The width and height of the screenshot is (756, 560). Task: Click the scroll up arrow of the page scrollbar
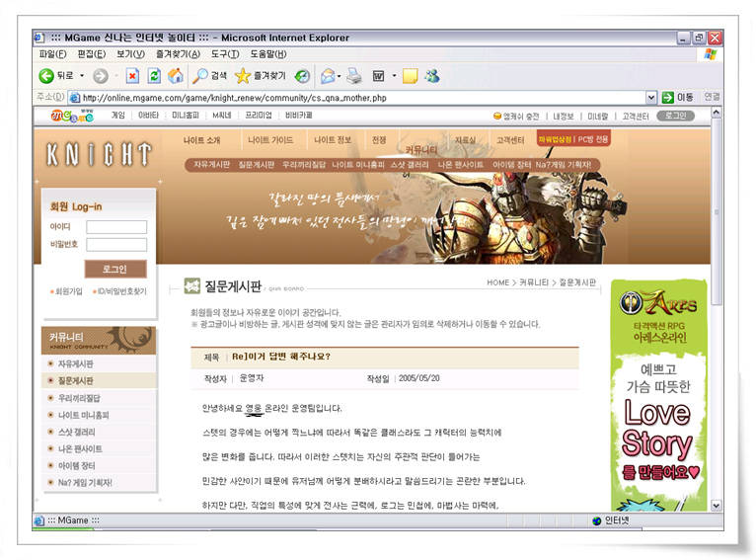point(717,113)
